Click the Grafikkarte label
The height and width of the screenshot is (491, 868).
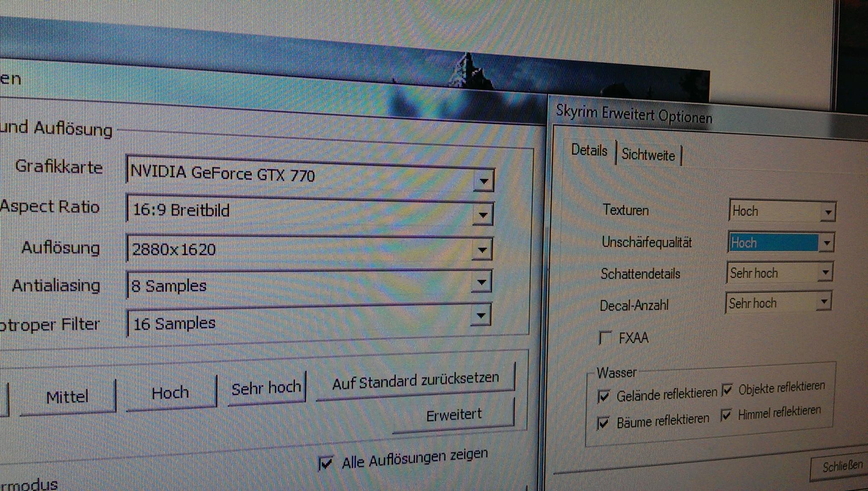click(x=59, y=166)
